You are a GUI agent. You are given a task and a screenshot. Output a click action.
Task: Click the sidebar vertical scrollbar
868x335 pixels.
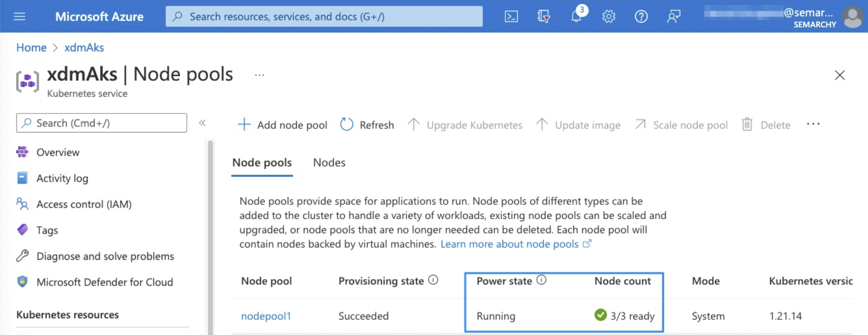[x=210, y=237]
